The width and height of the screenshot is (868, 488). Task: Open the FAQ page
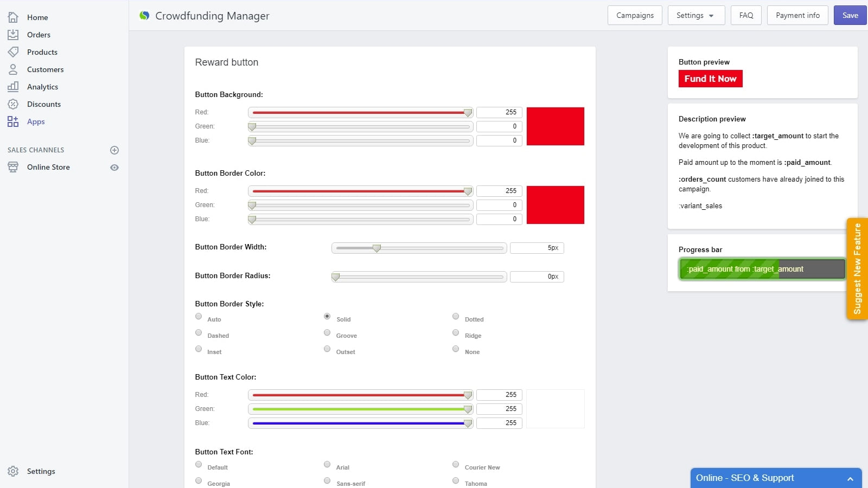click(x=746, y=16)
